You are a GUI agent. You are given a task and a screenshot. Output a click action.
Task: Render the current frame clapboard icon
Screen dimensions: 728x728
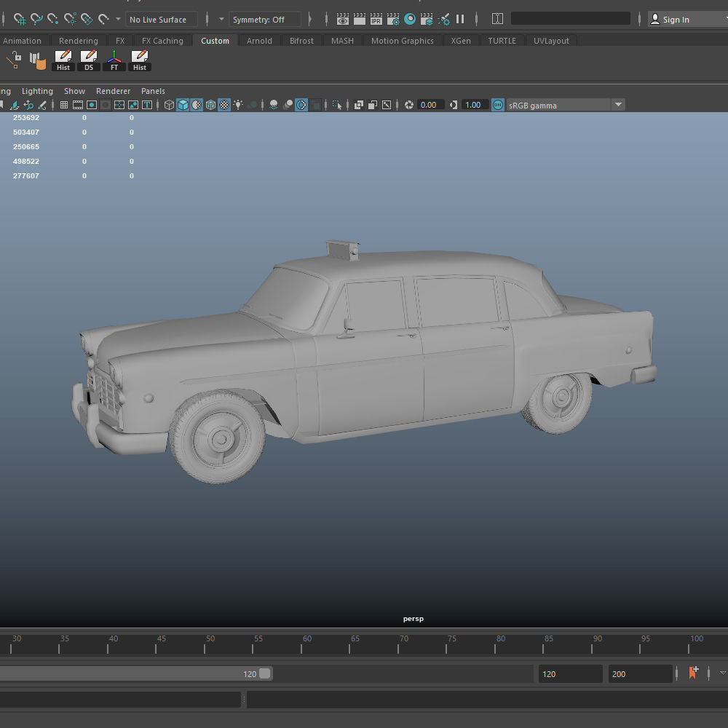pyautogui.click(x=360, y=19)
